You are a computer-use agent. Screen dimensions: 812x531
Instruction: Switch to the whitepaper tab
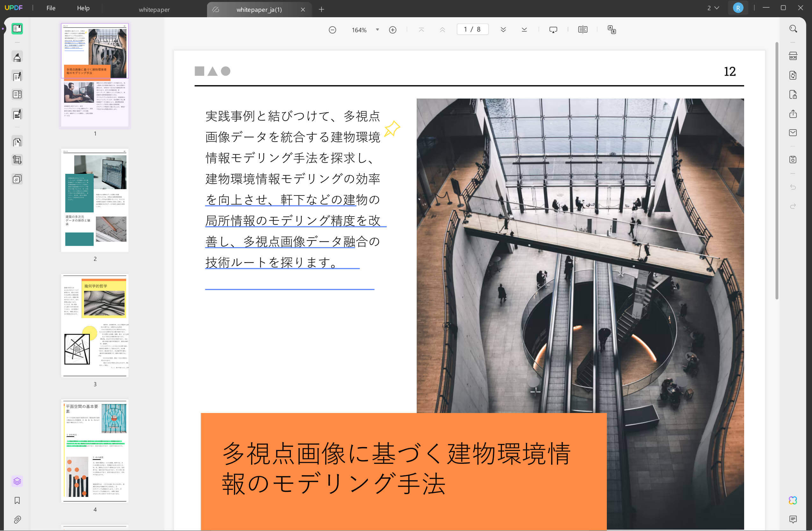click(154, 9)
